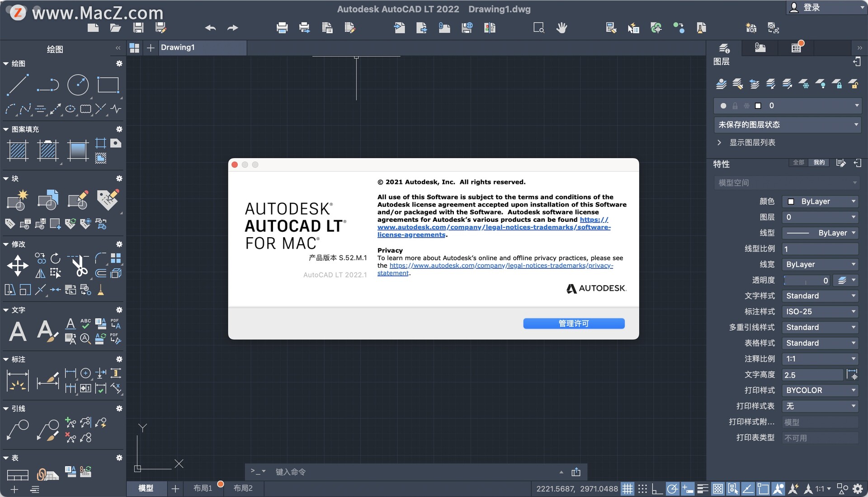Add a new layout with plus button

(175, 488)
